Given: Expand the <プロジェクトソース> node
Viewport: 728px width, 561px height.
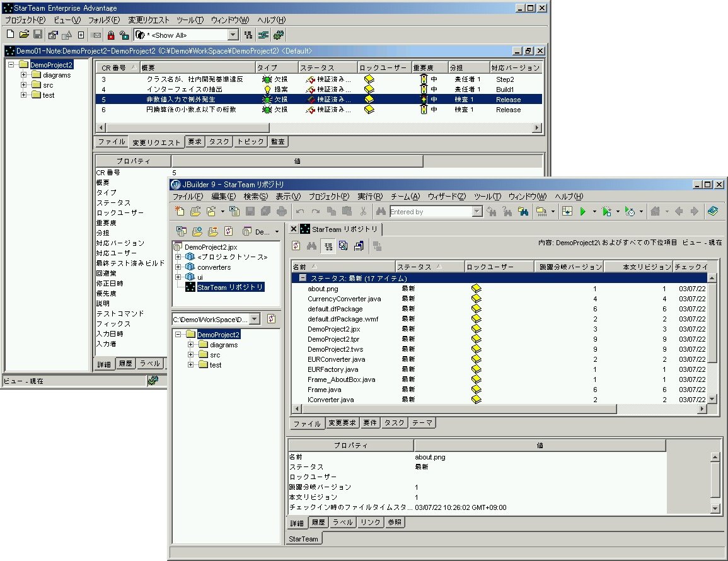Looking at the screenshot, I should click(178, 257).
